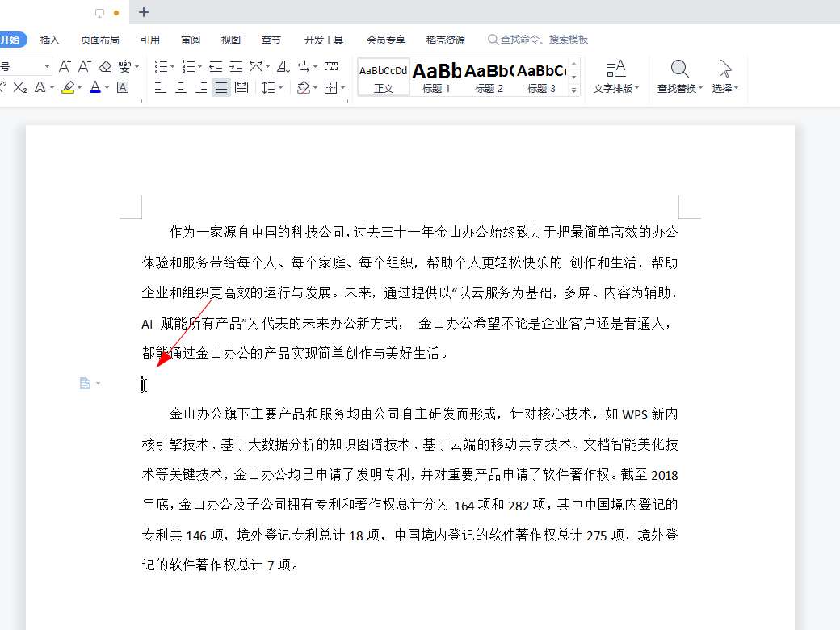Click the 选择 selection arrow tool
The height and width of the screenshot is (630, 840).
pos(724,77)
